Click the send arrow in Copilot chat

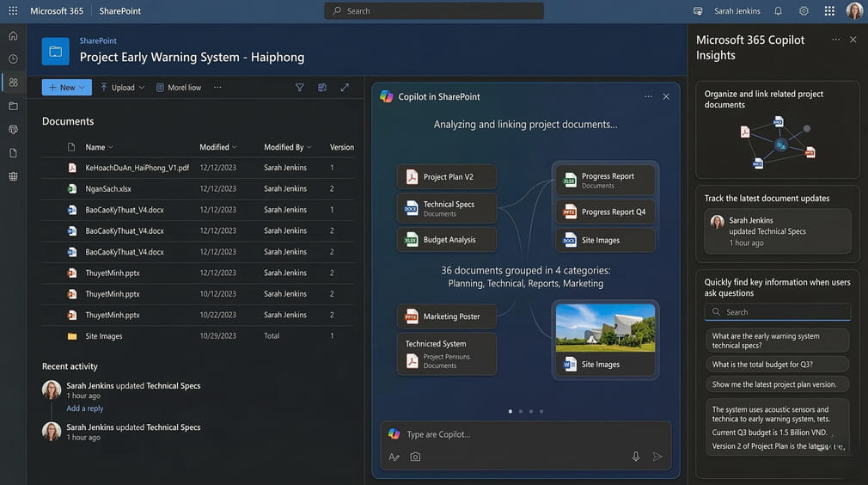tap(657, 457)
